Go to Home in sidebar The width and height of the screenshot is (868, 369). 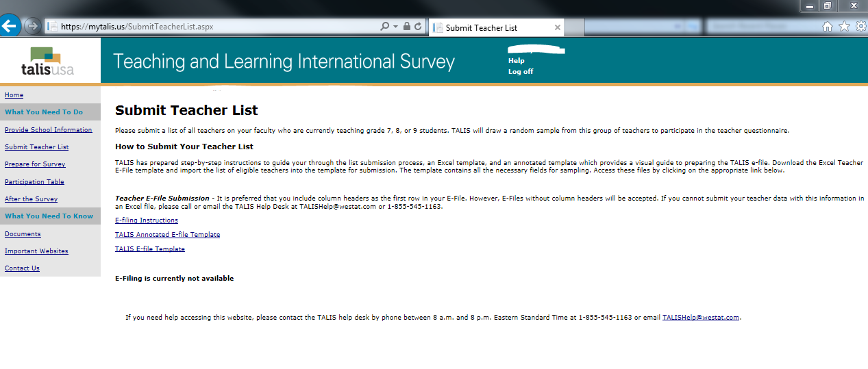(x=14, y=95)
